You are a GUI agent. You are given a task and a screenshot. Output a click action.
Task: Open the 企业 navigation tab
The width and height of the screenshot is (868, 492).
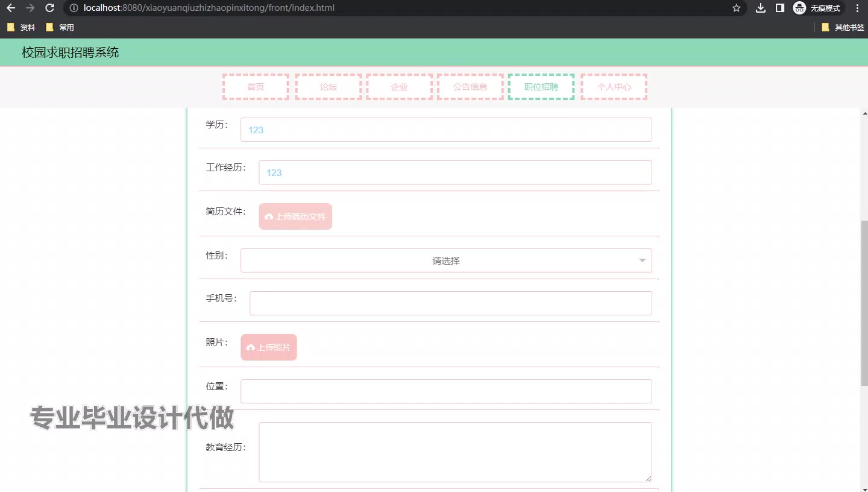point(399,87)
